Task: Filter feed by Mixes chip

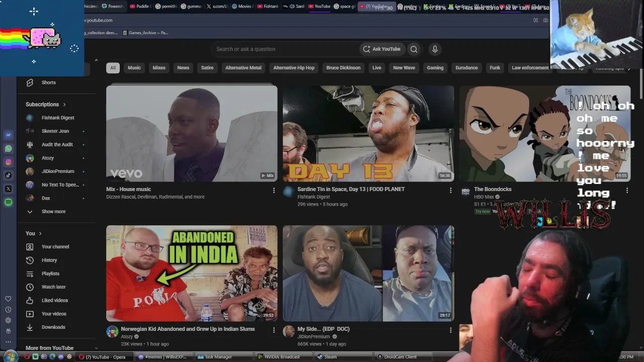Action: [x=159, y=68]
